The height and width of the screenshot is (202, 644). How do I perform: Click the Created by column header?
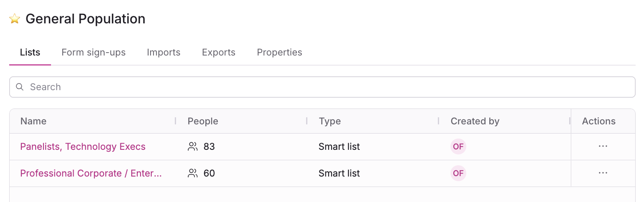[x=475, y=121]
